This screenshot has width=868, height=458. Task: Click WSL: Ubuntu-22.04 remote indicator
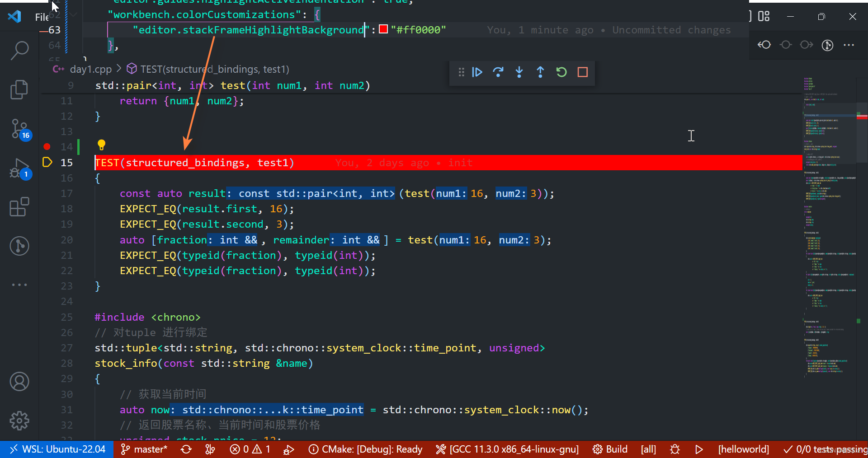pos(57,449)
